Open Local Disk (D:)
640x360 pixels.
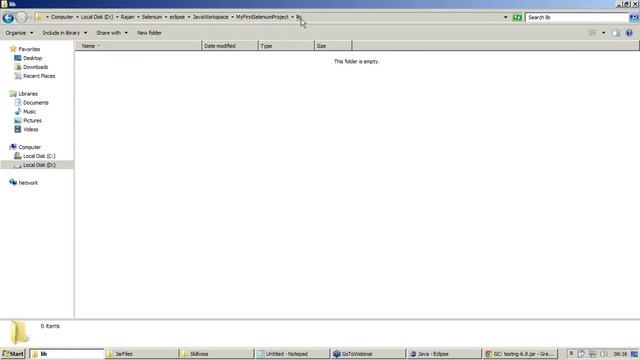(39, 165)
